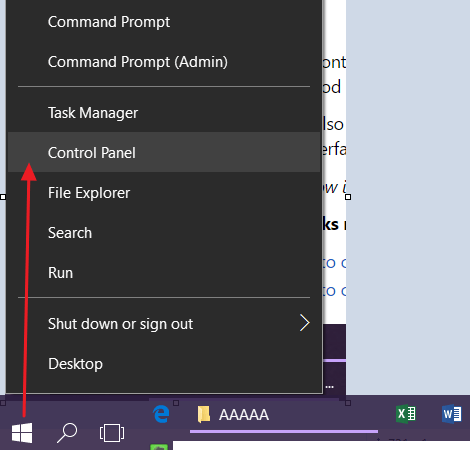Image resolution: width=470 pixels, height=450 pixels.
Task: Click the ellipsis button beside the menu
Action: tap(330, 387)
